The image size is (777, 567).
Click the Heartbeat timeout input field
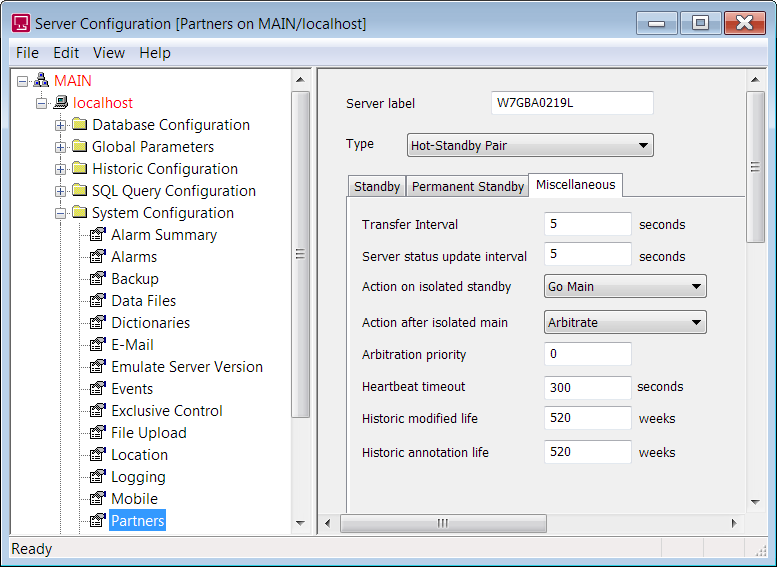pos(588,387)
